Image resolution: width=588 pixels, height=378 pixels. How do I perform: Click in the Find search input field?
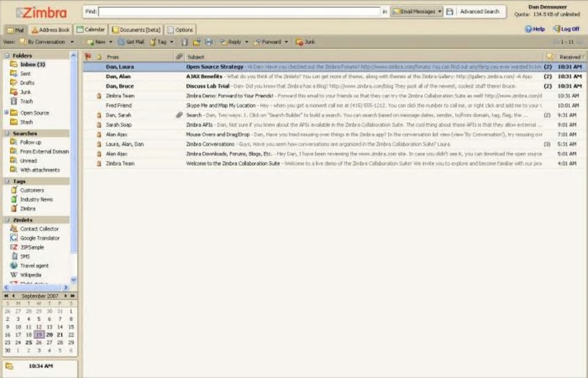pos(239,12)
